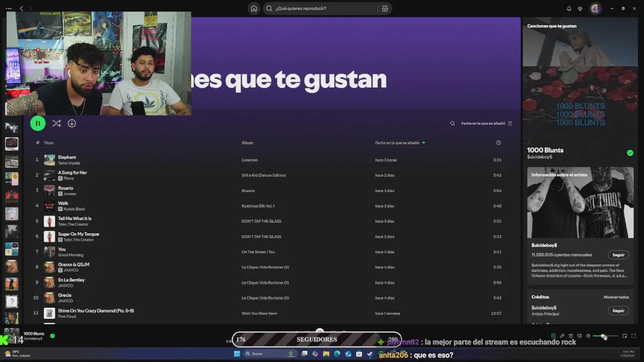This screenshot has width=644, height=362.
Task: Open Wish You Were Here album
Action: (259, 313)
